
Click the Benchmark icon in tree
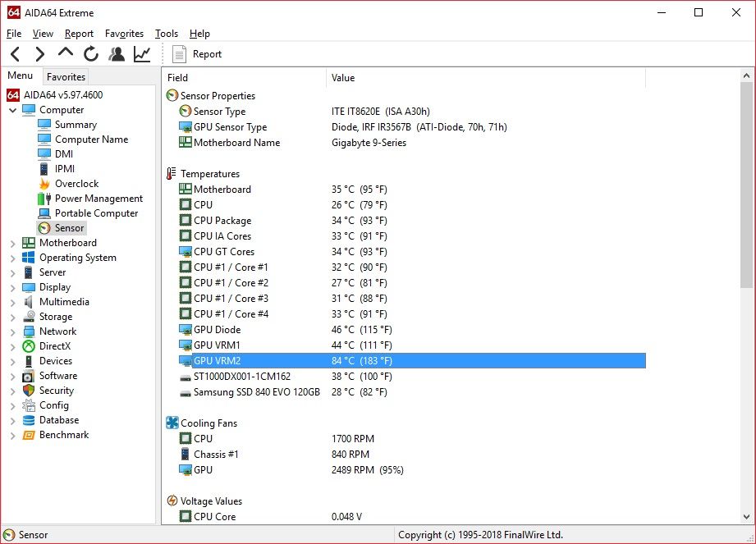click(x=29, y=435)
